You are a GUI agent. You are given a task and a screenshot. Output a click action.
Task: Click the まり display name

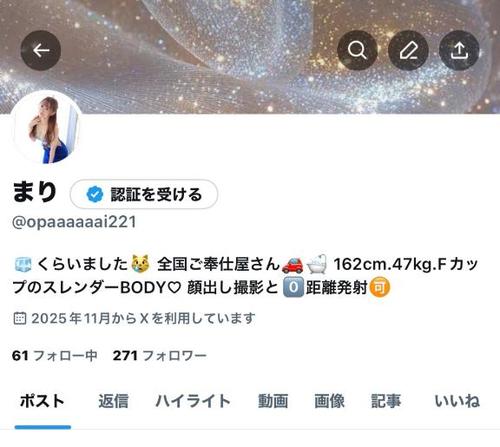tap(34, 192)
